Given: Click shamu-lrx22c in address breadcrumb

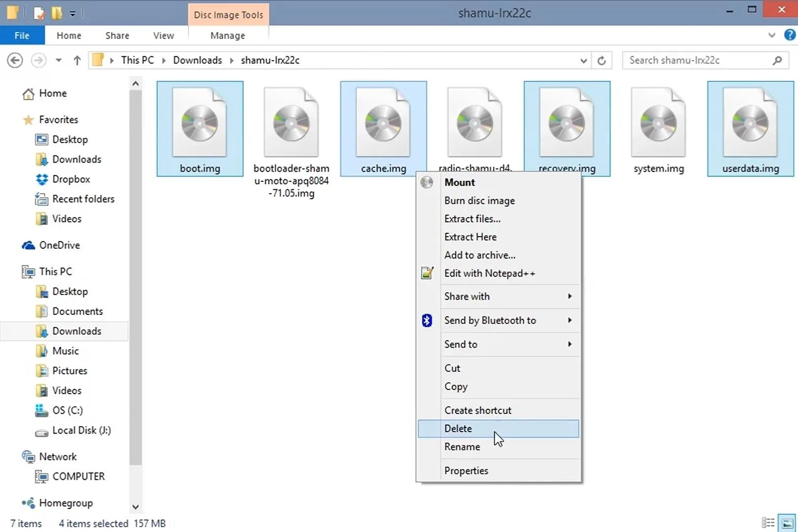Looking at the screenshot, I should pos(270,60).
